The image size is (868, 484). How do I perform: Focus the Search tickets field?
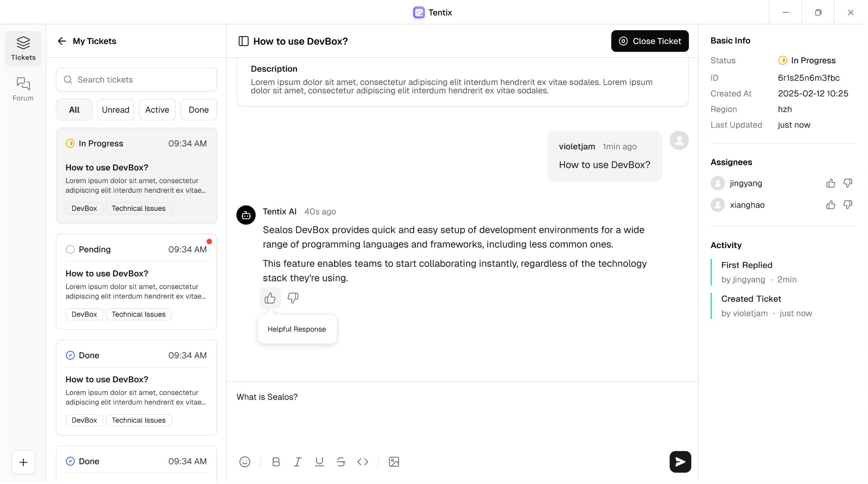[x=137, y=80]
